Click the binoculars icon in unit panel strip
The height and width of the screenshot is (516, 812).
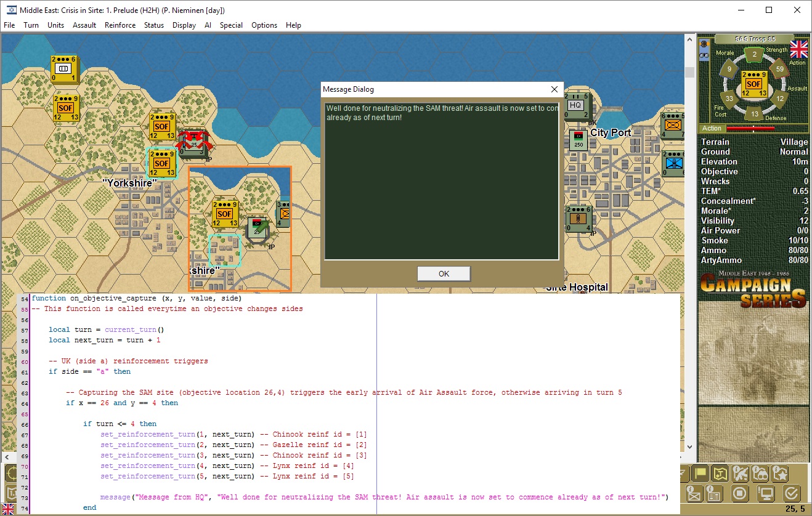(x=705, y=56)
